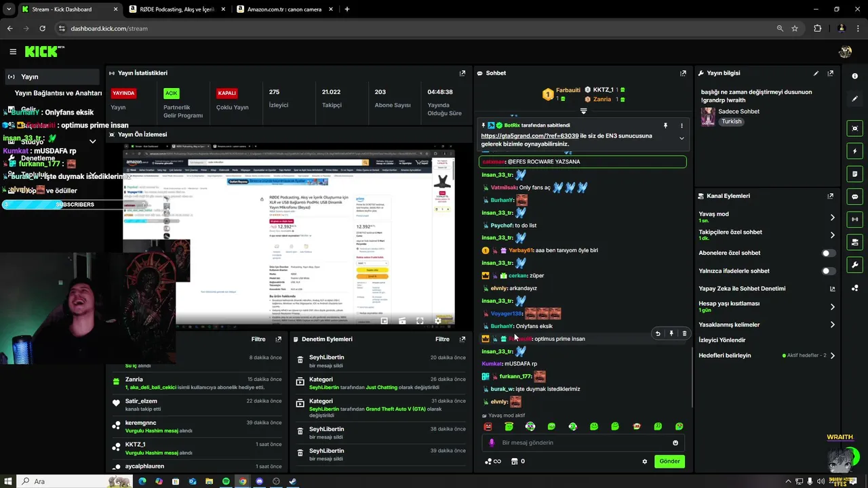Toggle the broadcast stats widget in right sidebar
The image size is (868, 488).
point(855,220)
